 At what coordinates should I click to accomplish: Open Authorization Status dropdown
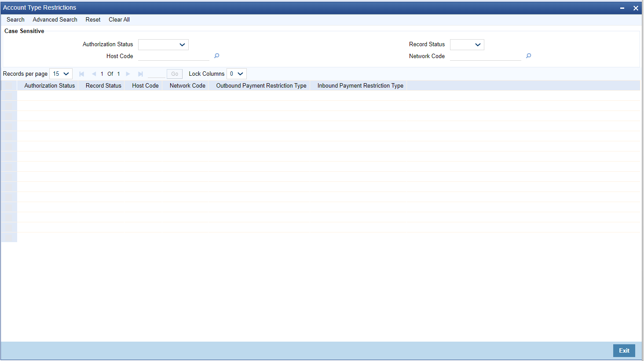[x=163, y=44]
